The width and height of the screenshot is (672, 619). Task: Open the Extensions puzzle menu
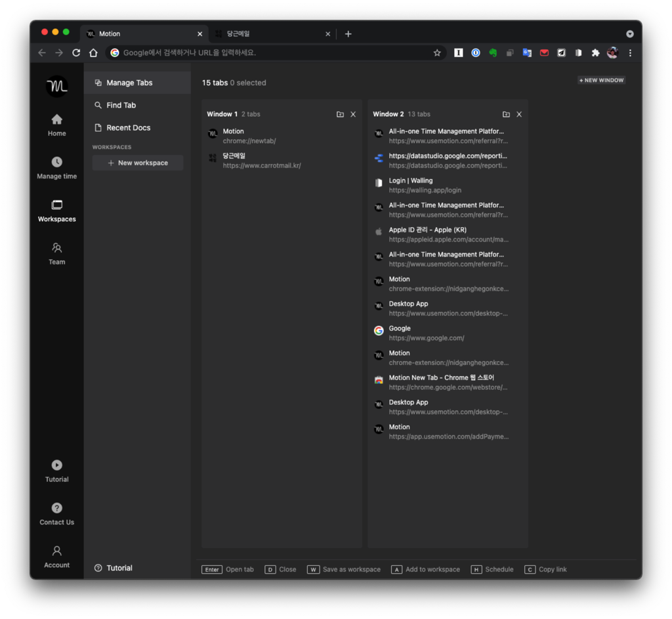pos(595,53)
